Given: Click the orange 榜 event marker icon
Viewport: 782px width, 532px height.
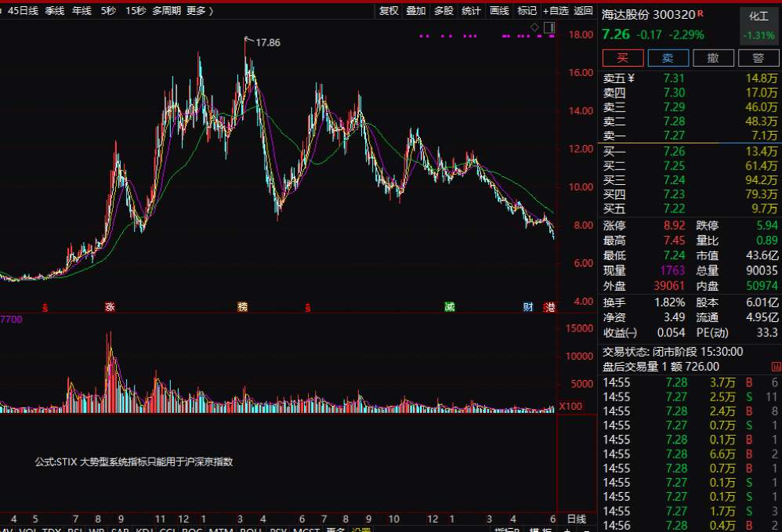Looking at the screenshot, I should 243,307.
